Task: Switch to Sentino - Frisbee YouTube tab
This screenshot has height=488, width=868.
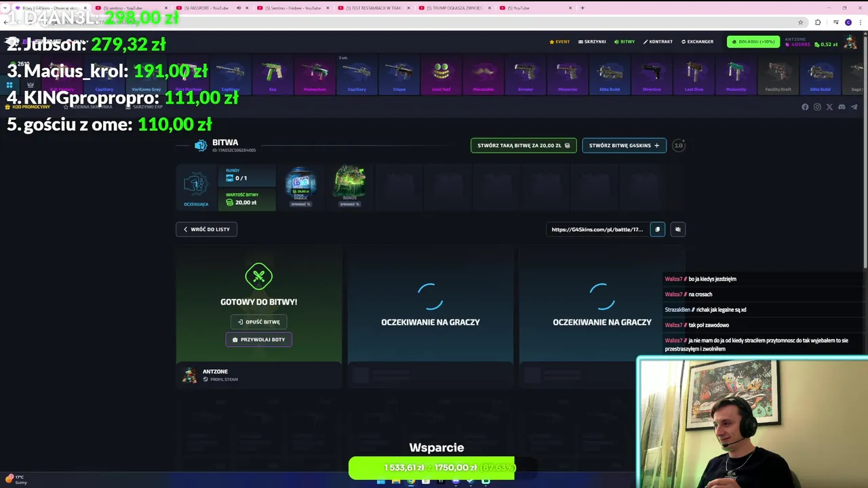Action: click(x=293, y=8)
